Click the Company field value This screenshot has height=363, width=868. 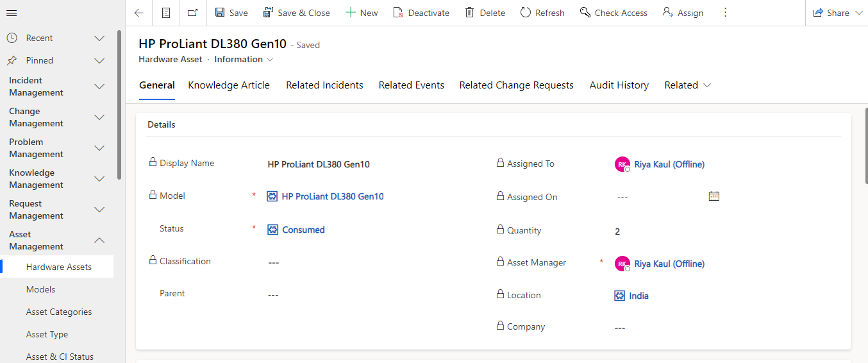tap(619, 328)
